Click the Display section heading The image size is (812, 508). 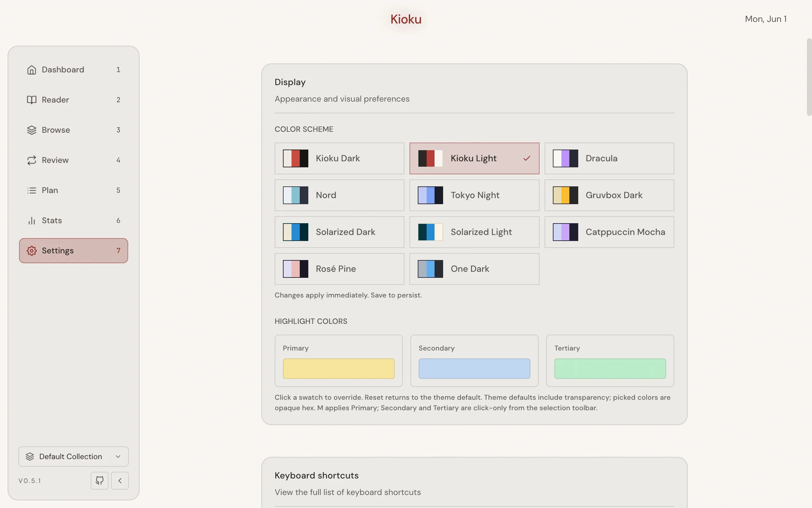point(290,82)
